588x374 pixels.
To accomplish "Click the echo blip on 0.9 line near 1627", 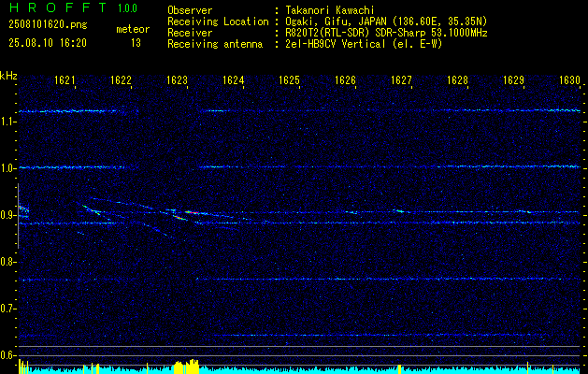I will 399,211.
